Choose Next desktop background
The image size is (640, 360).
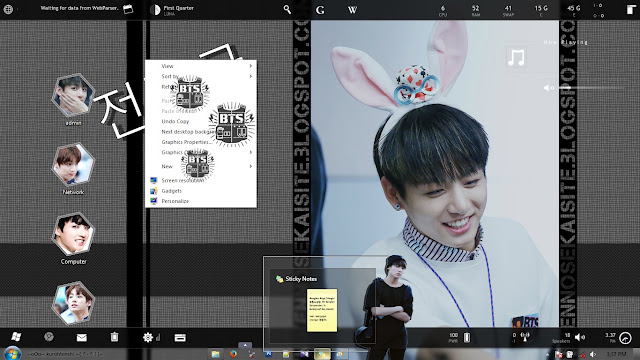pos(201,132)
